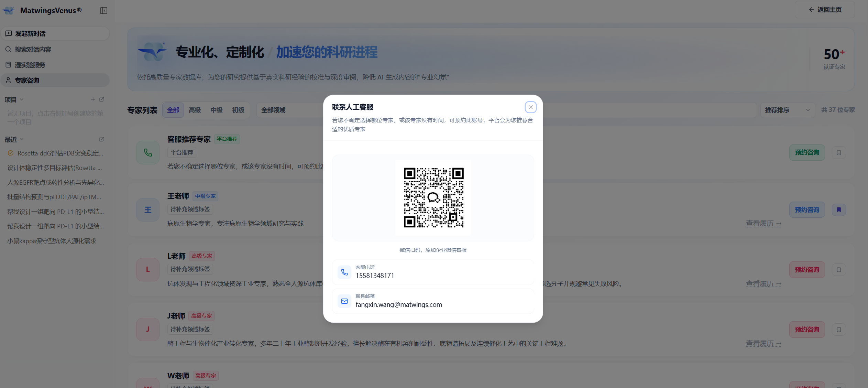Open 查看履历 link for L老师
Screen dimensions: 868x388
763,284
